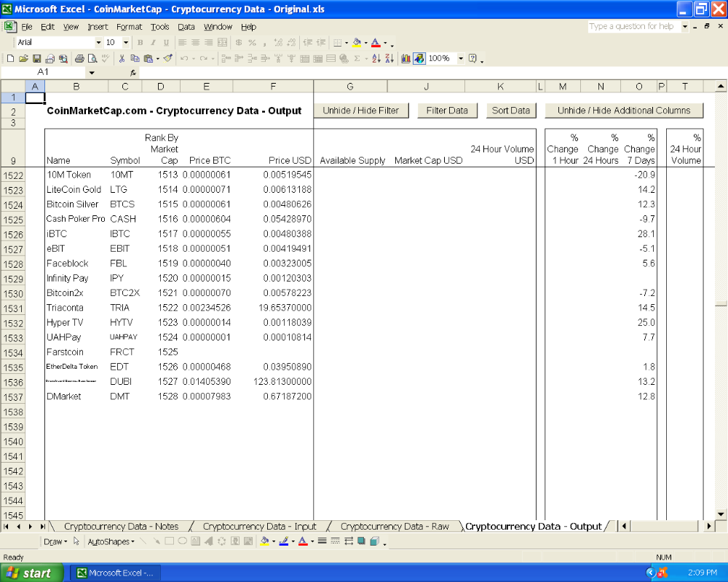This screenshot has height=582, width=728.
Task: Click the Shadow Style icon
Action: point(361,541)
